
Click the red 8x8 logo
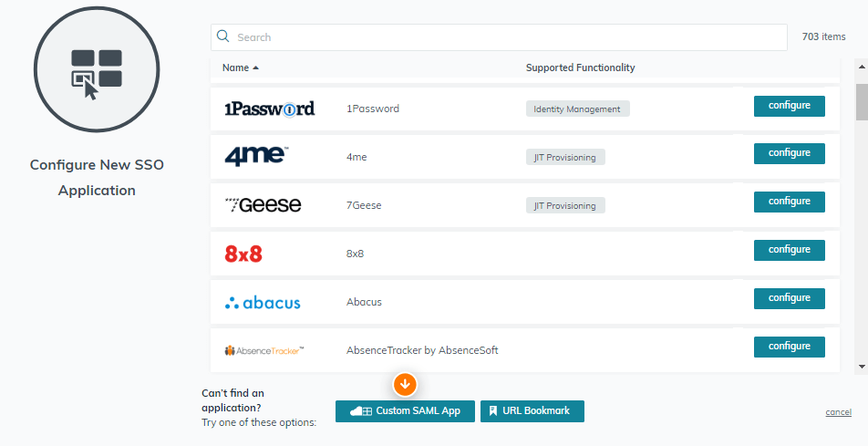click(243, 254)
